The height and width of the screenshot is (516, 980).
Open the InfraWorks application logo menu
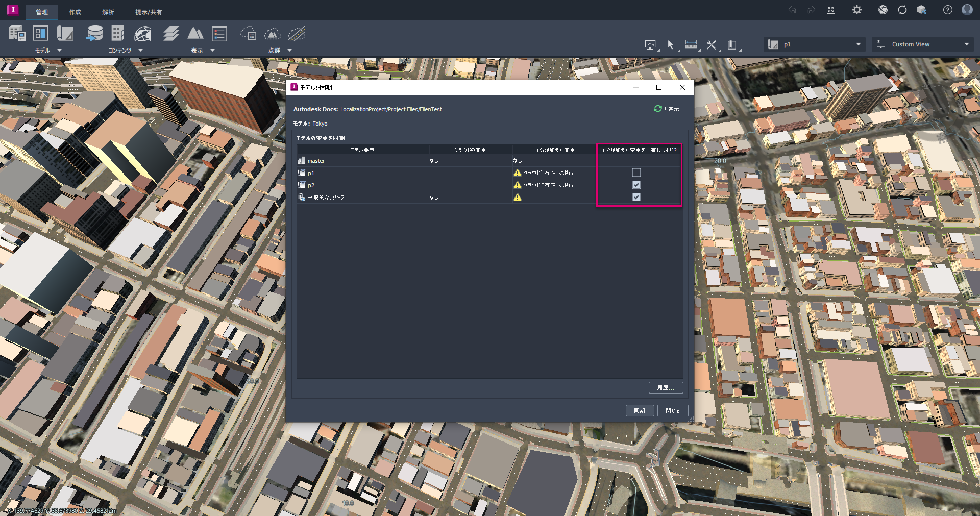click(12, 9)
